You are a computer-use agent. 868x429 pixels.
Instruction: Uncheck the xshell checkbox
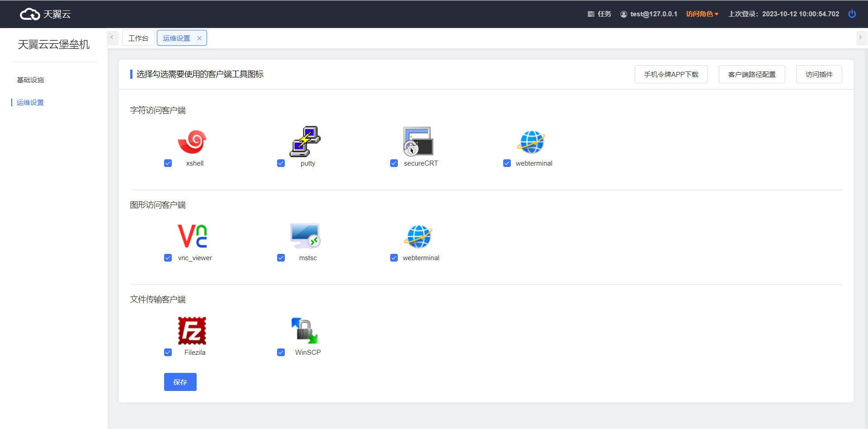[x=168, y=163]
